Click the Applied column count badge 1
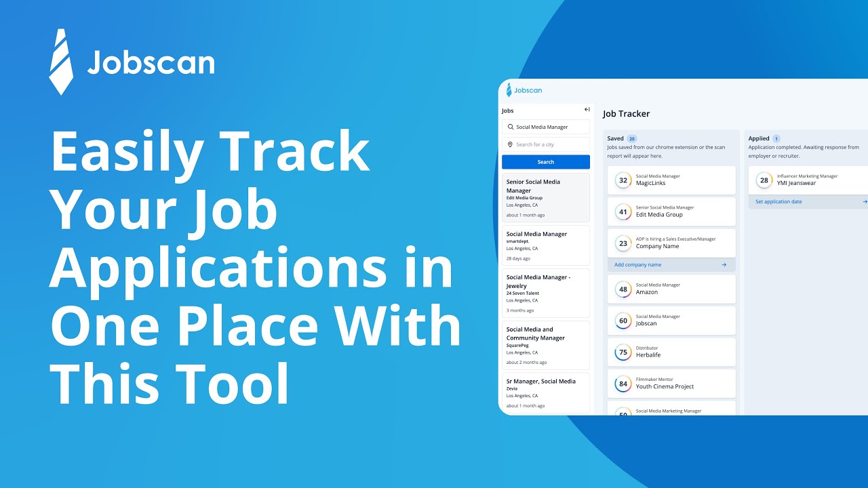The width and height of the screenshot is (868, 488). (x=776, y=138)
